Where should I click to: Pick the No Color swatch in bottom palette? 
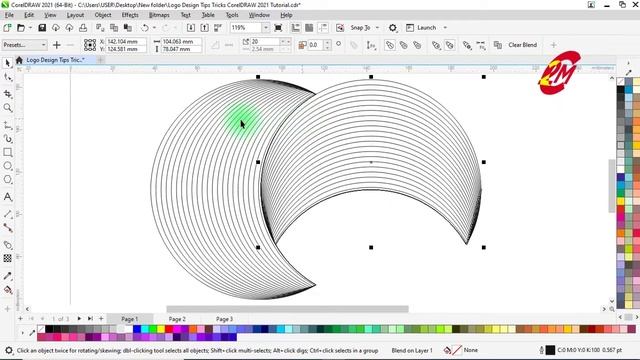click(x=41, y=329)
